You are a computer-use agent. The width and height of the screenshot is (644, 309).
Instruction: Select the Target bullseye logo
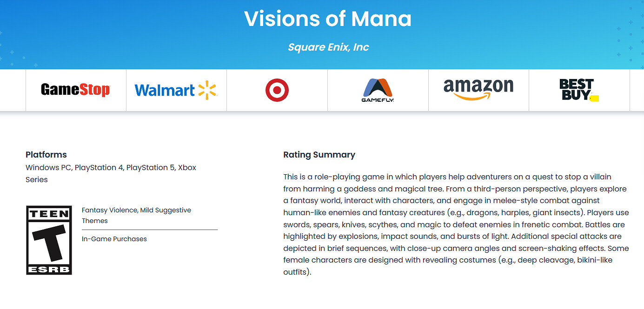pyautogui.click(x=277, y=90)
